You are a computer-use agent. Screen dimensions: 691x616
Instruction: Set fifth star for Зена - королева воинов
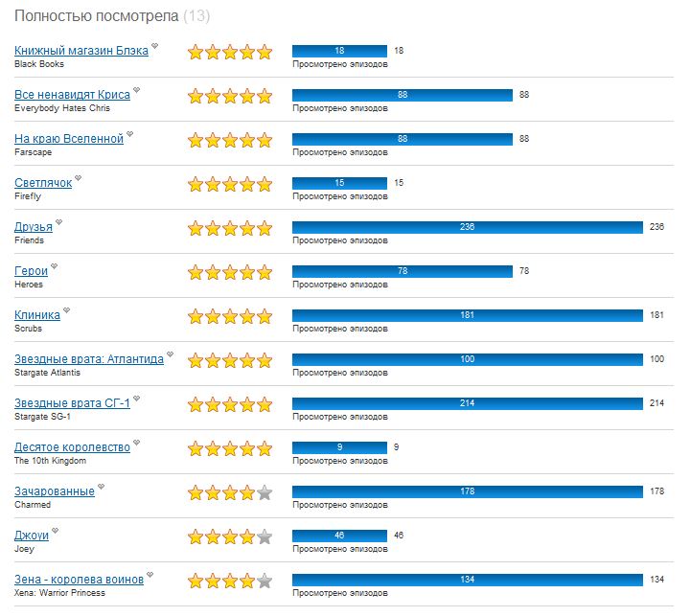pos(265,582)
